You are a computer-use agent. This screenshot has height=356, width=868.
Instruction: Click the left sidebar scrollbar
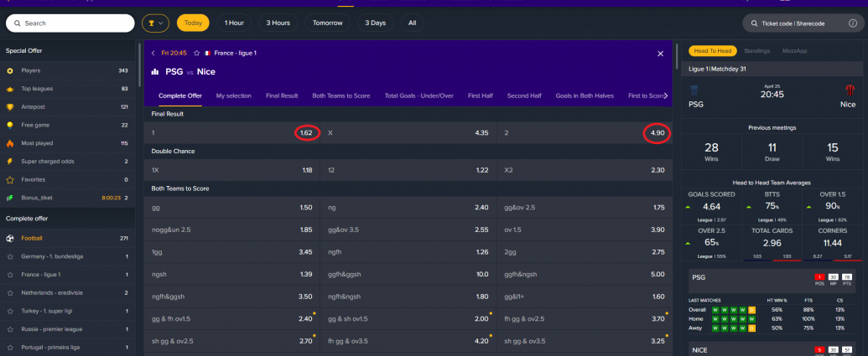139,64
